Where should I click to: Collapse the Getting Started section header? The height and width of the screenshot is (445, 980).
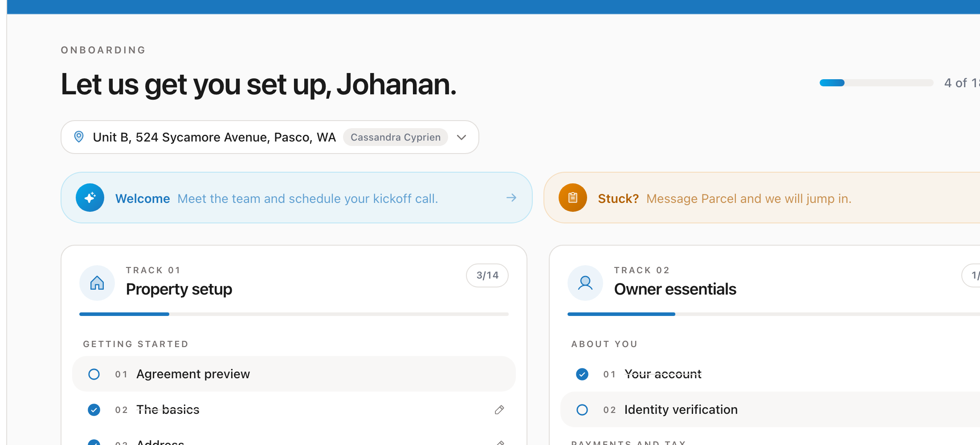coord(135,344)
